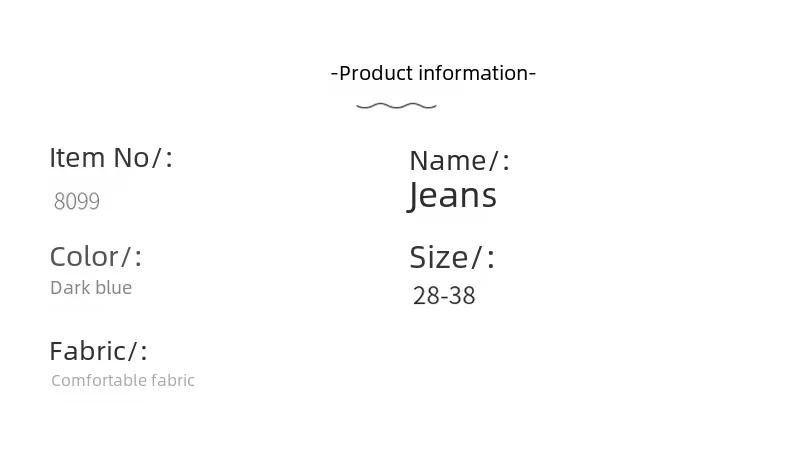Click the wavy line under the heading
Image resolution: width=790 pixels, height=463 pixels.
pyautogui.click(x=397, y=106)
